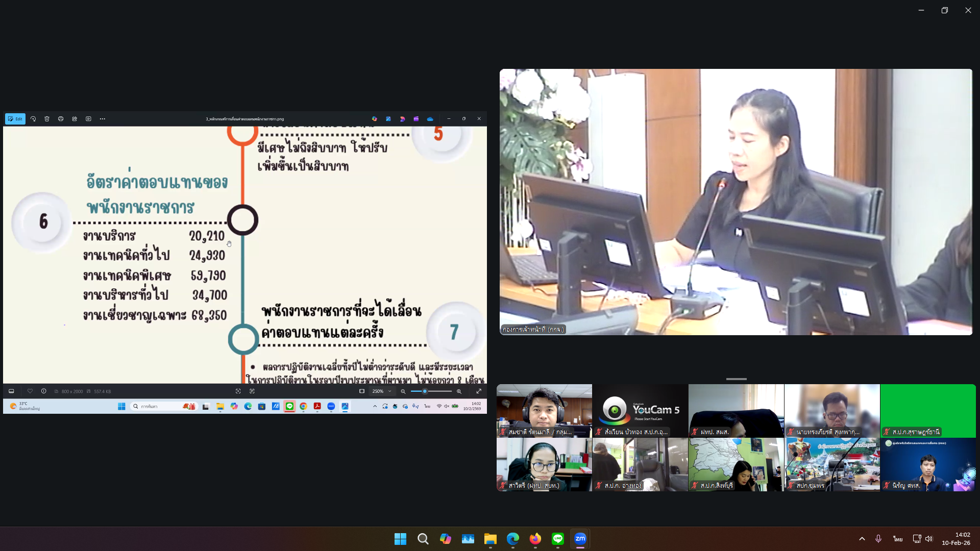This screenshot has height=551, width=980.
Task: Unmute microphone on สาวิตรี participant tile
Action: point(502,486)
